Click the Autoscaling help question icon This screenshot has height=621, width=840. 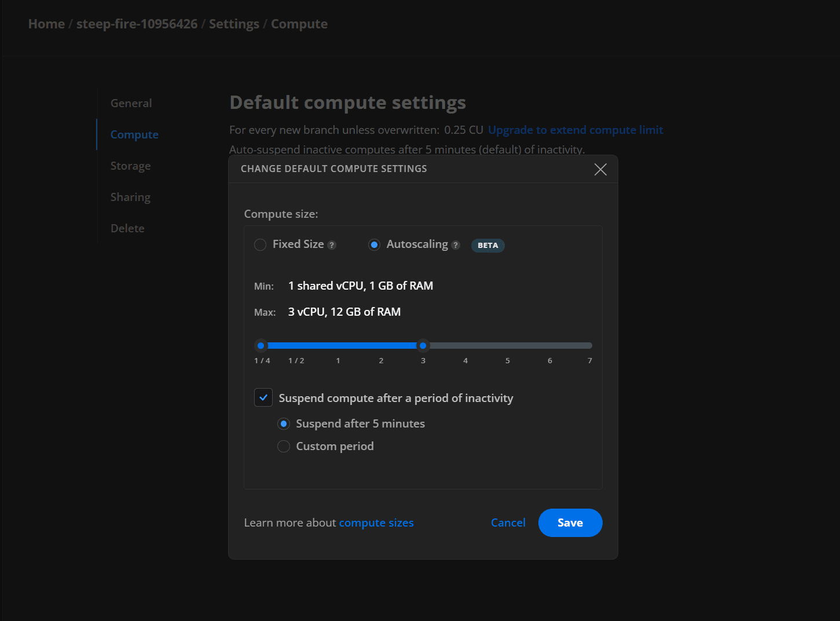(456, 245)
